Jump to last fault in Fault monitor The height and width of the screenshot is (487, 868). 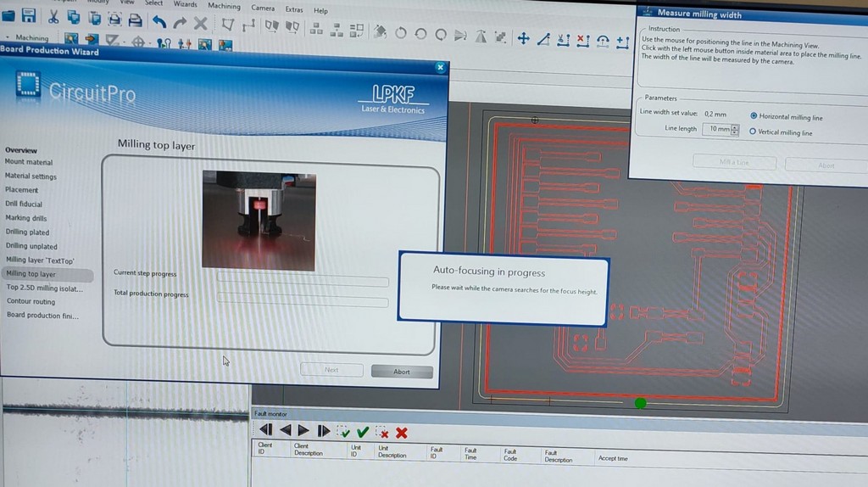click(323, 431)
